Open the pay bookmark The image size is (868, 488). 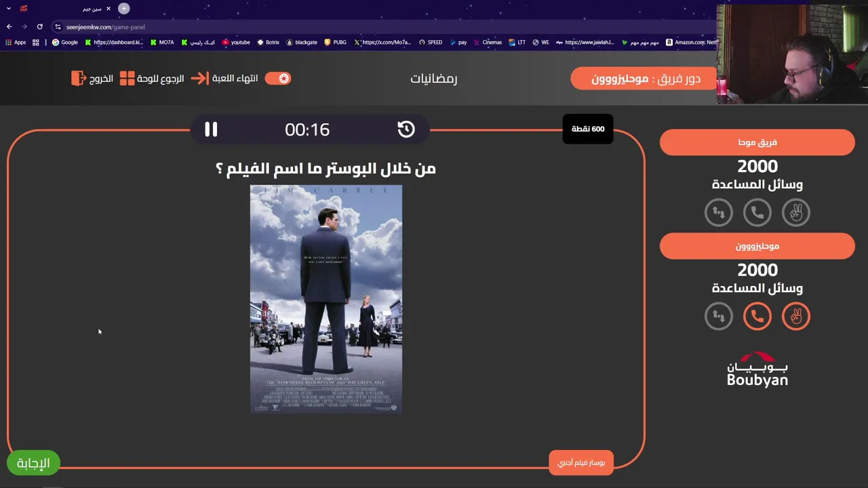(x=458, y=42)
